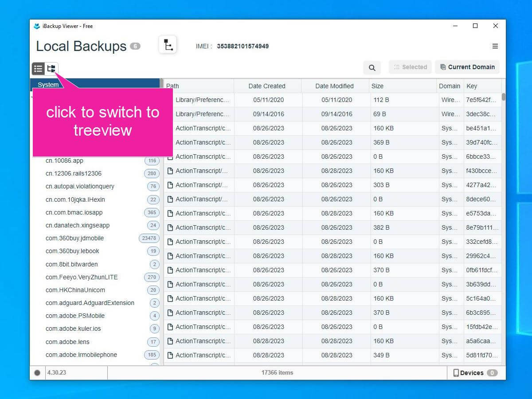Switch to list view mode
The width and height of the screenshot is (532, 399).
coord(38,69)
